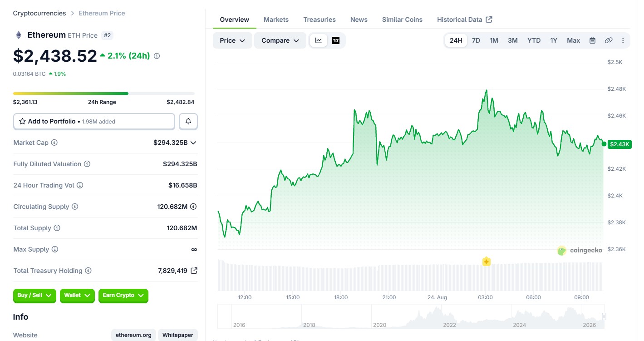This screenshot has width=644, height=341.
Task: Click the $2,482.84 24h high value
Action: pos(181,102)
